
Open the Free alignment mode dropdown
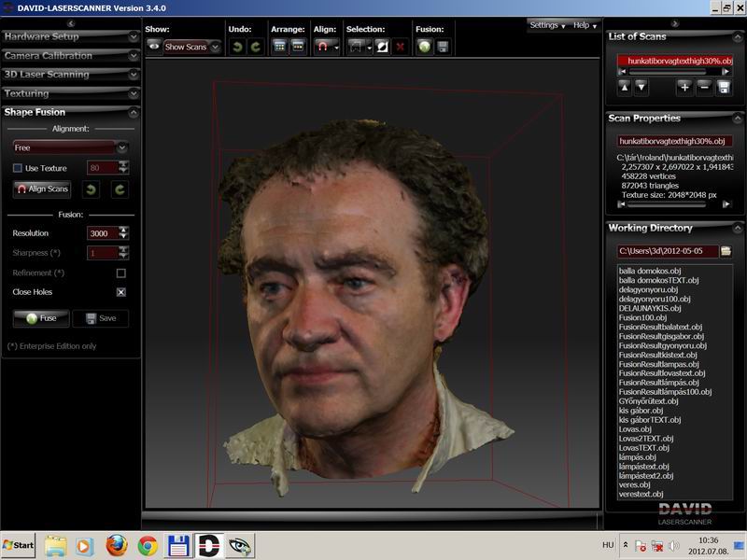(x=70, y=147)
